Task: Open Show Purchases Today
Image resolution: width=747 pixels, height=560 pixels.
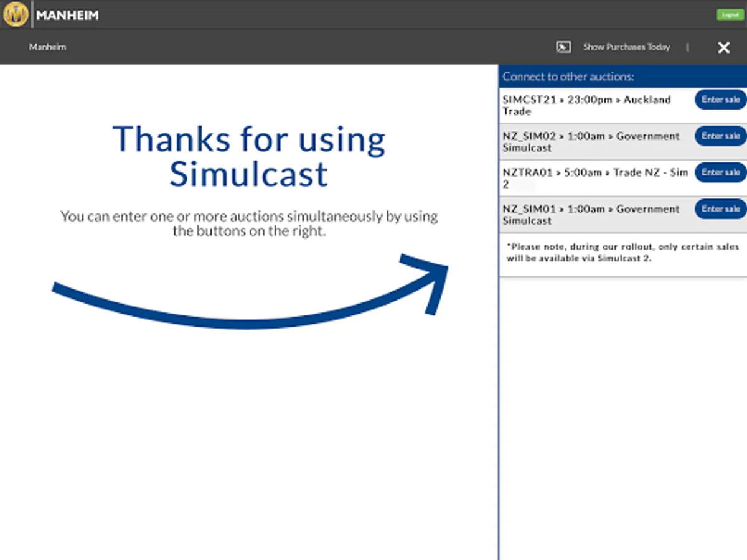Action: [626, 47]
